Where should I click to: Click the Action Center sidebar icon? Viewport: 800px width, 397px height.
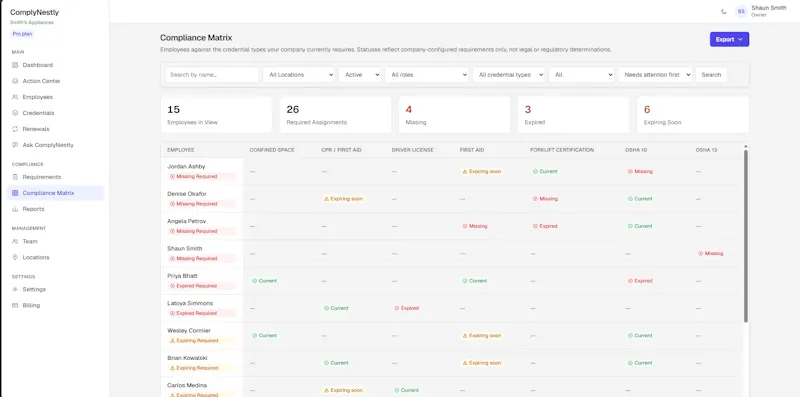click(x=15, y=81)
